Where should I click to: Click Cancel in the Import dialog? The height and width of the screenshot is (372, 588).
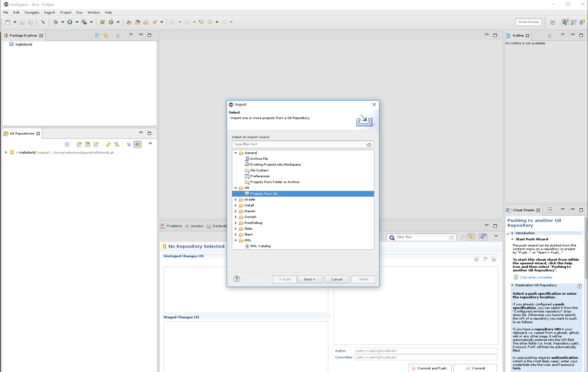tap(336, 279)
